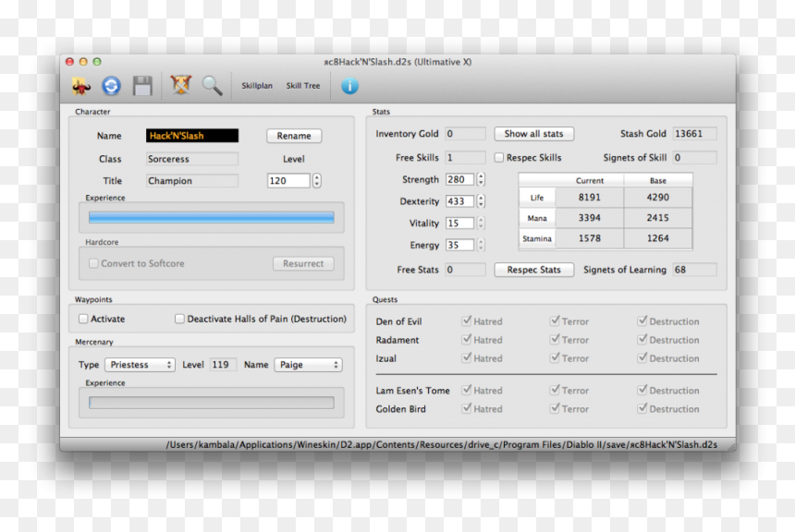Click the disabled Resurrect button
Viewport: 795px width, 532px height.
(303, 263)
